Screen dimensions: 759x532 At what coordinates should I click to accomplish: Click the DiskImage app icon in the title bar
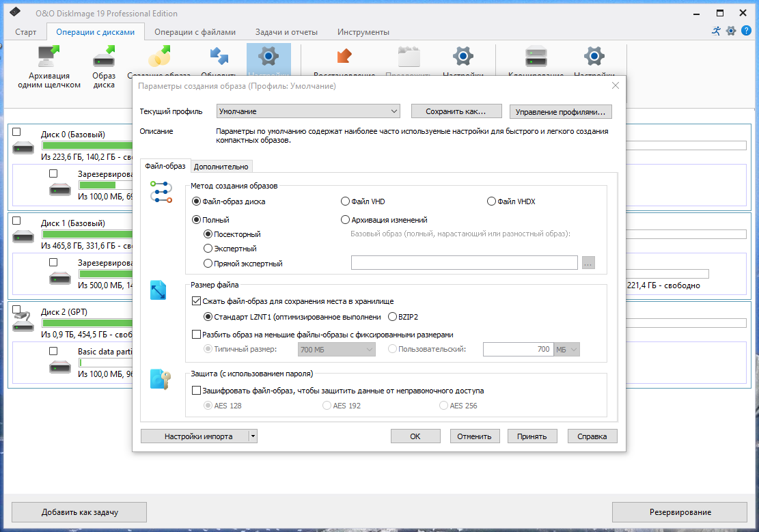15,12
